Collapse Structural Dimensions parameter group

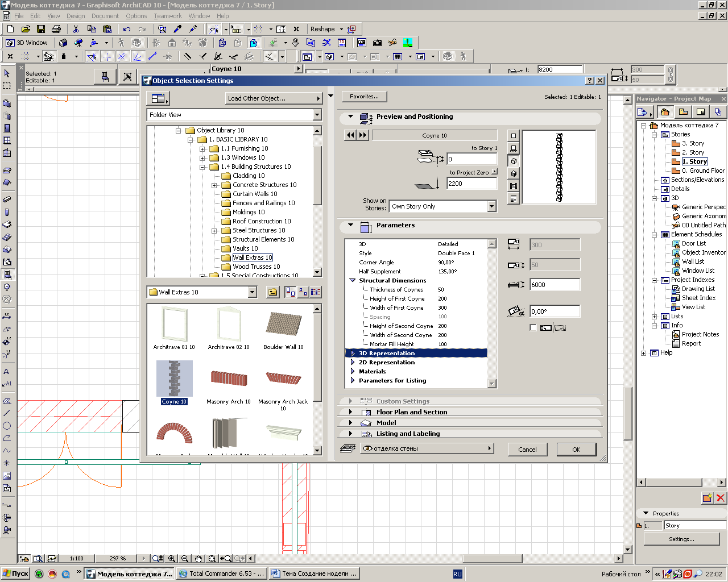353,280
